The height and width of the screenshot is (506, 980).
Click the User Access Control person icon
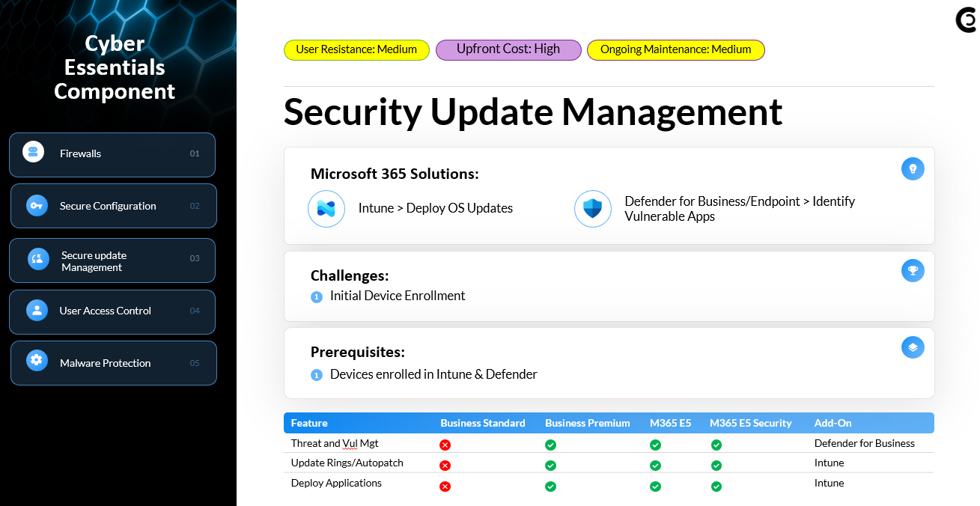pos(37,310)
